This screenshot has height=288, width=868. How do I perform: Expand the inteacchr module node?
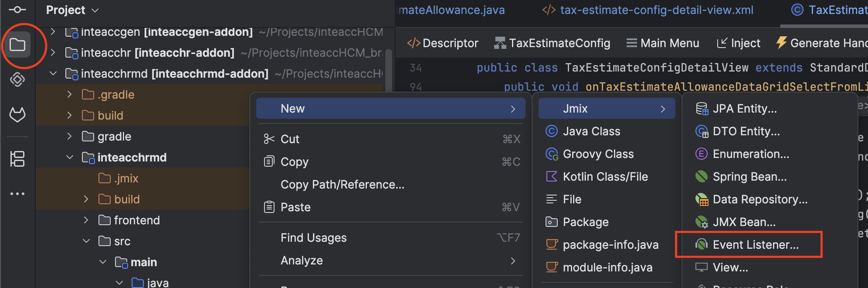click(53, 53)
